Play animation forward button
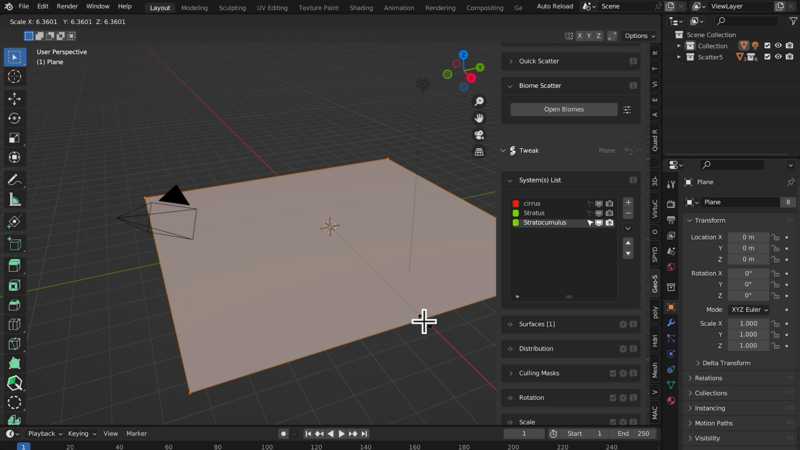Screen dimensions: 800x450 tap(341, 434)
